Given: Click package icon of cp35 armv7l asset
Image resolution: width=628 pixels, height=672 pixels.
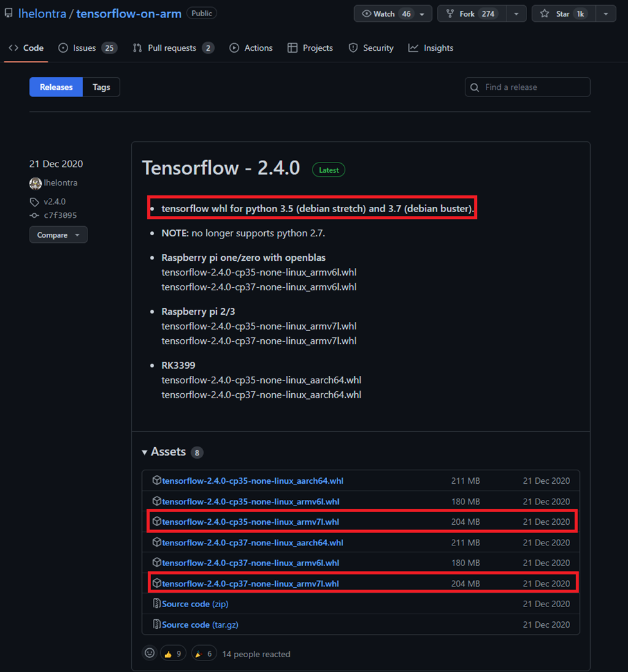Looking at the screenshot, I should 157,521.
